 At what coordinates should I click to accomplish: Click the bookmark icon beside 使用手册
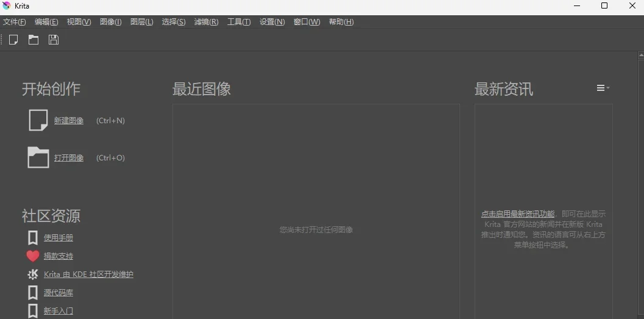[33, 238]
